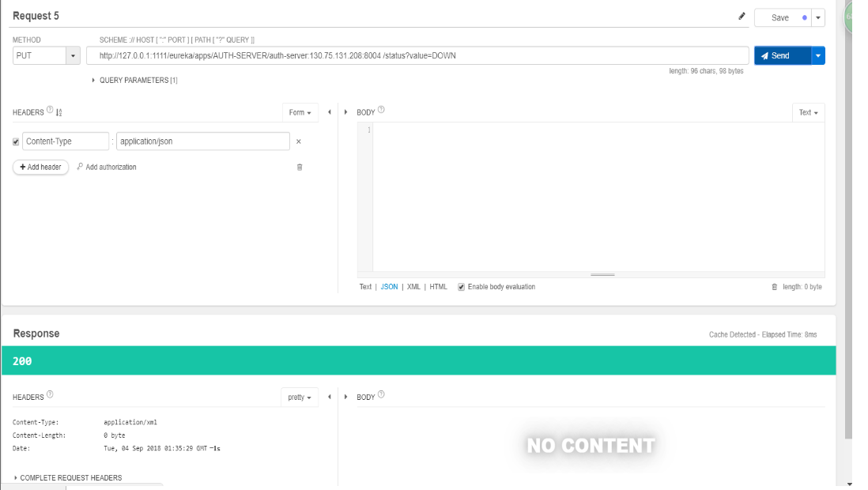Select the JSON body format tab
This screenshot has width=868, height=490.
pyautogui.click(x=389, y=286)
